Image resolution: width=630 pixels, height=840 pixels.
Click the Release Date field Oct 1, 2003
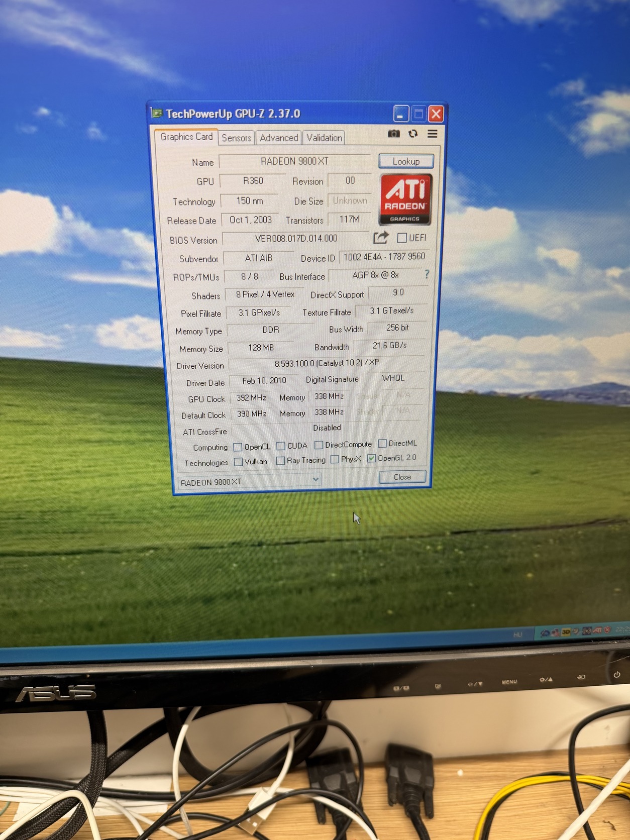pyautogui.click(x=250, y=220)
